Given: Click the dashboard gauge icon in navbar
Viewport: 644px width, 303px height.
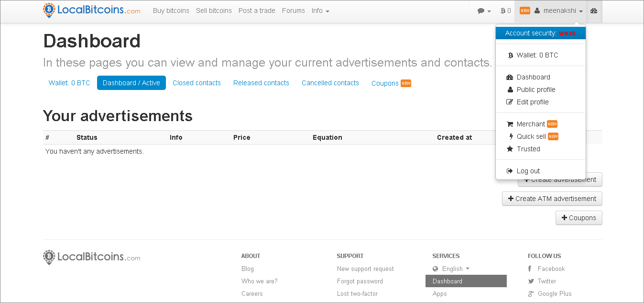Looking at the screenshot, I should 594,11.
